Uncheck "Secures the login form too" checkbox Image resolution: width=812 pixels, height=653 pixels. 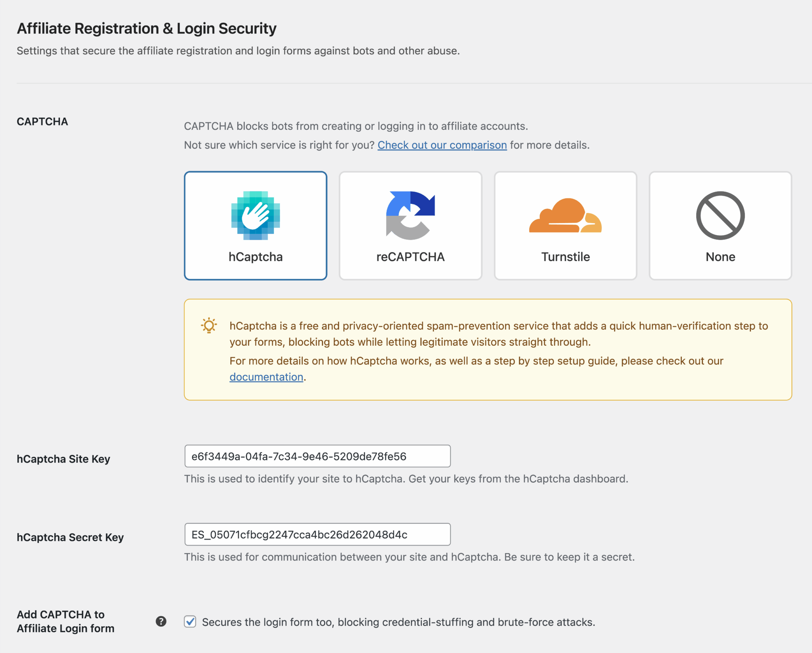click(x=190, y=622)
